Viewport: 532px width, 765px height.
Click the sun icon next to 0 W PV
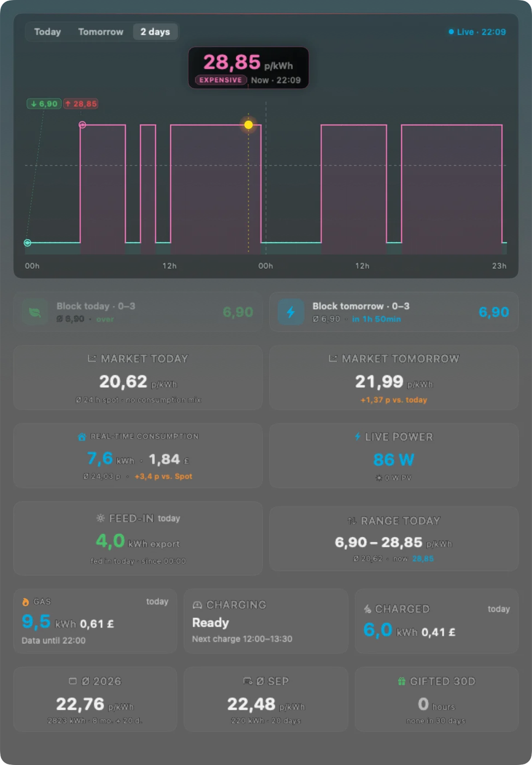[x=379, y=478]
